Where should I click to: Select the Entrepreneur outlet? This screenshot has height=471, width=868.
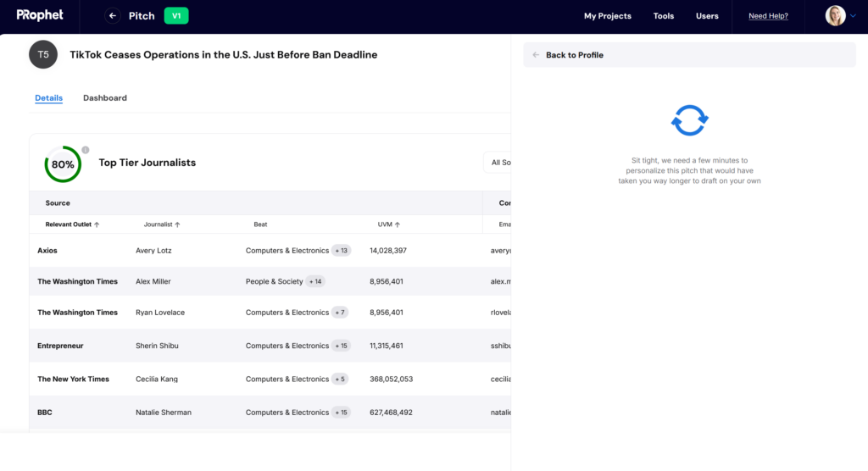(60, 346)
